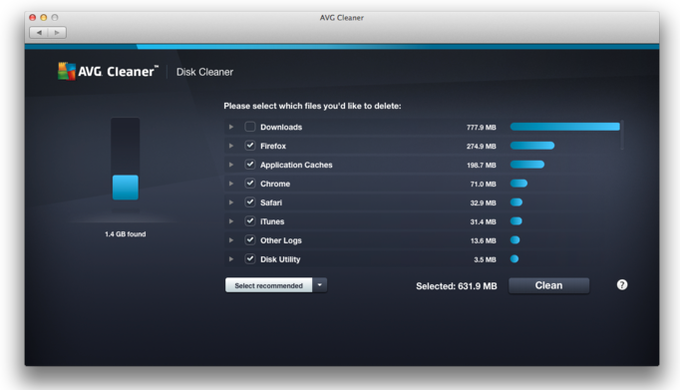Select the Chrome label

[x=275, y=184]
